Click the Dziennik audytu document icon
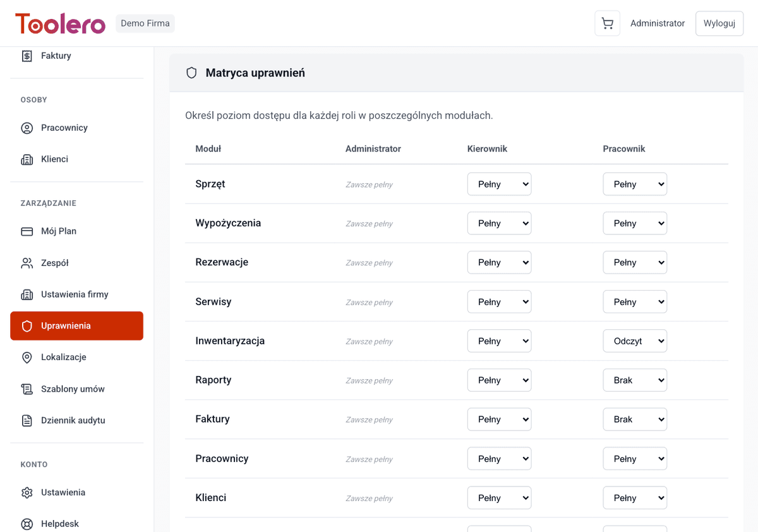Image resolution: width=758 pixels, height=532 pixels. tap(27, 421)
